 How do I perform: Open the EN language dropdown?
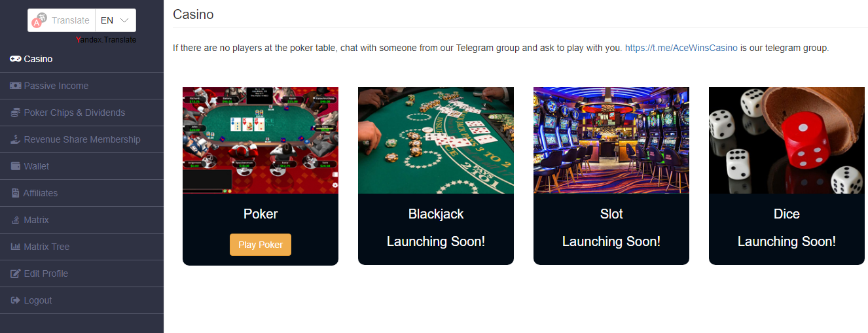point(115,20)
